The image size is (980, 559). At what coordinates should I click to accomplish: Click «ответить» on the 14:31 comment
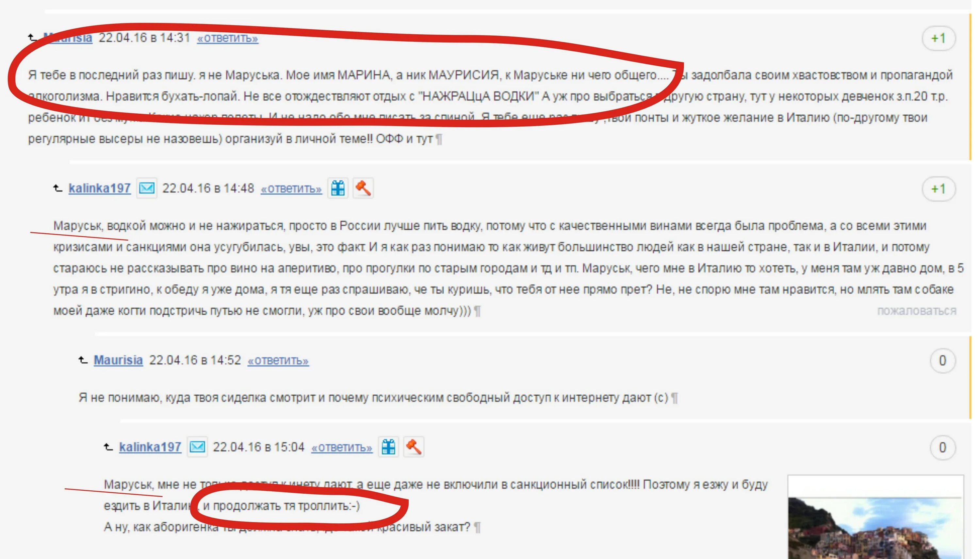[228, 38]
